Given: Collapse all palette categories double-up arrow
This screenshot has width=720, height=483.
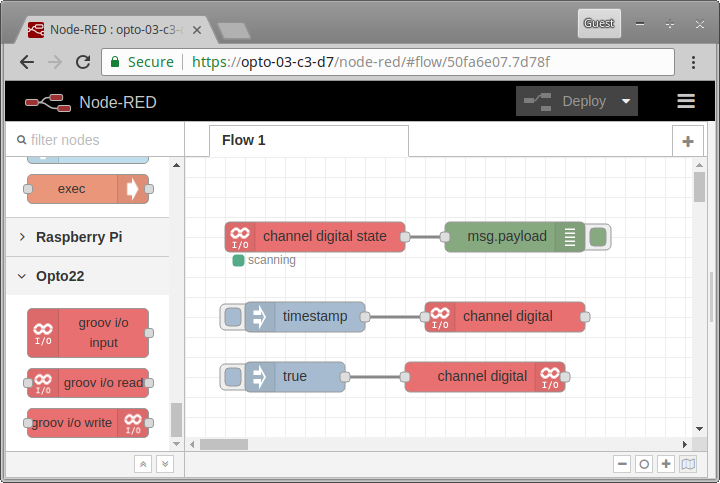Looking at the screenshot, I should tap(143, 464).
